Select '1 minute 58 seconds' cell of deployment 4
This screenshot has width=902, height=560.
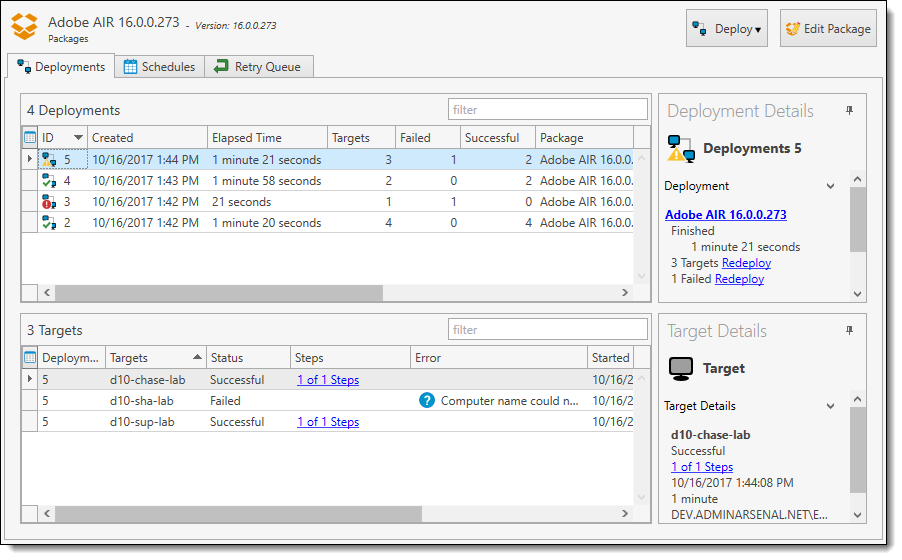pos(266,181)
